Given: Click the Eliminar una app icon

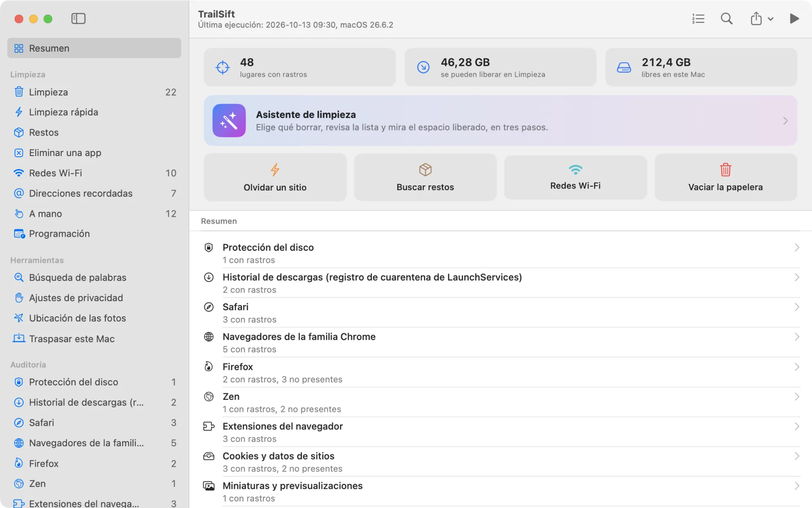Looking at the screenshot, I should click(19, 153).
